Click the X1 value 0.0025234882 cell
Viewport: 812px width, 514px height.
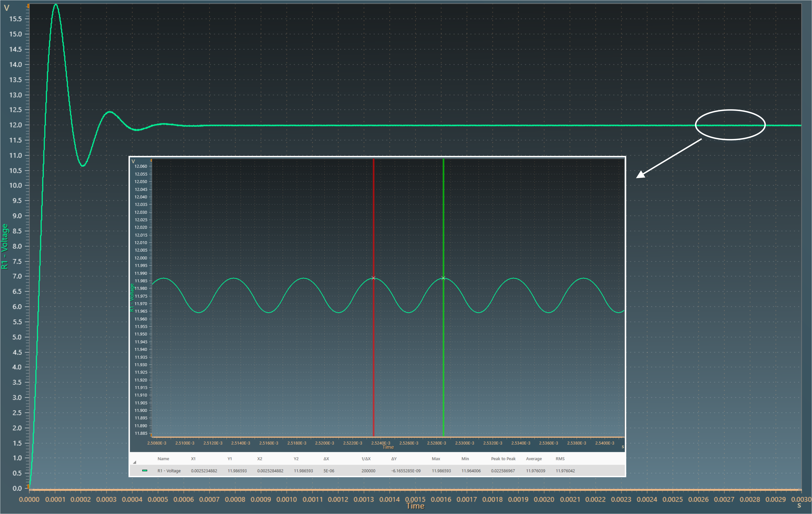[204, 471]
